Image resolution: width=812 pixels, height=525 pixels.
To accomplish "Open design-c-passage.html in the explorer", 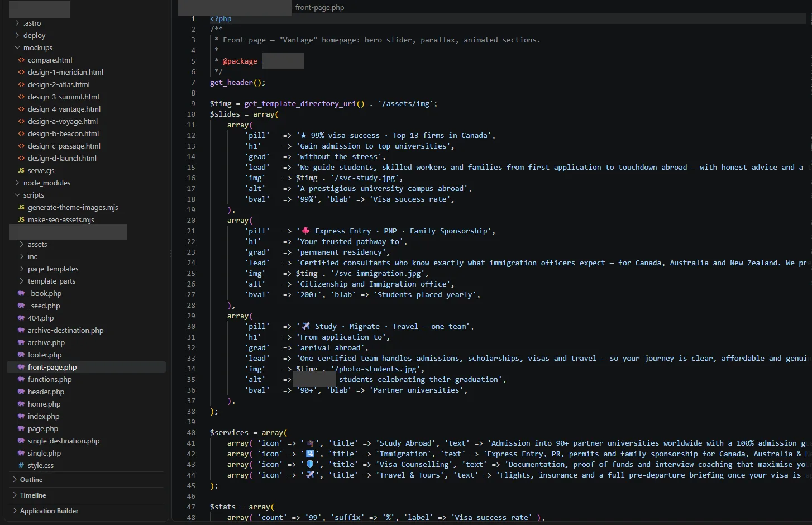I will (64, 146).
